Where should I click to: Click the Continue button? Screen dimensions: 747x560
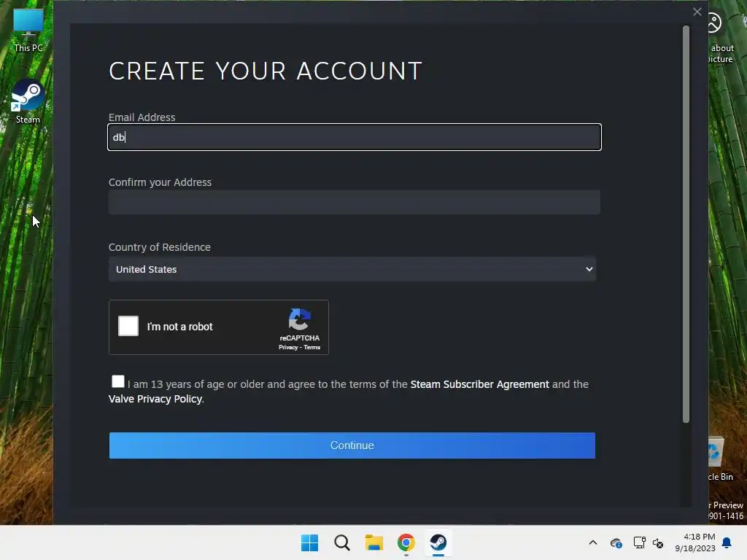[x=352, y=446]
